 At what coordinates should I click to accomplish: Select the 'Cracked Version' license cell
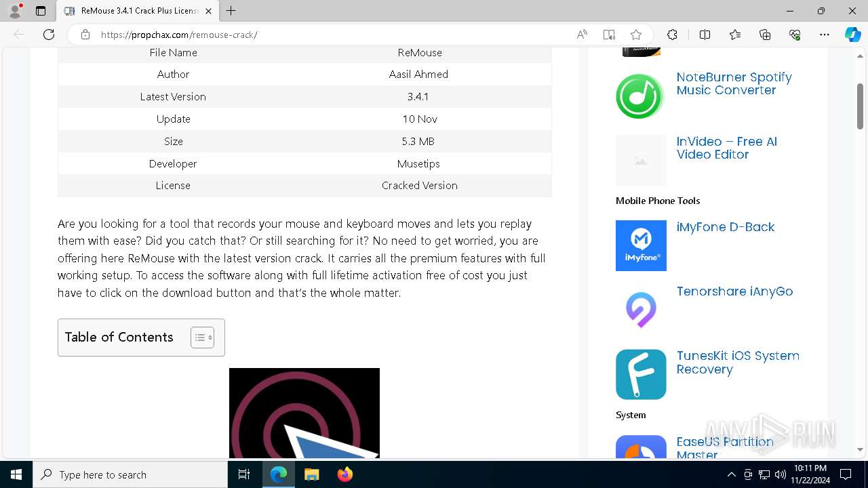pyautogui.click(x=420, y=186)
